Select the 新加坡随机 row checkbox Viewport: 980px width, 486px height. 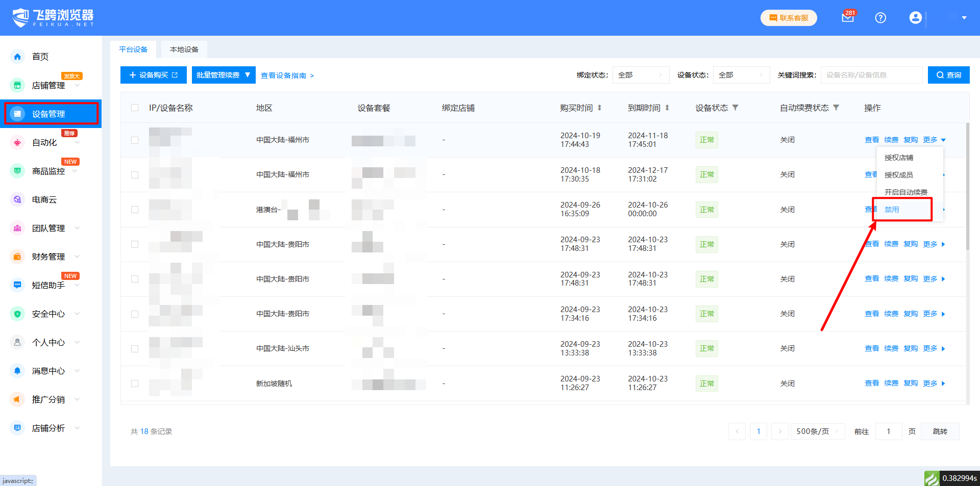(135, 383)
